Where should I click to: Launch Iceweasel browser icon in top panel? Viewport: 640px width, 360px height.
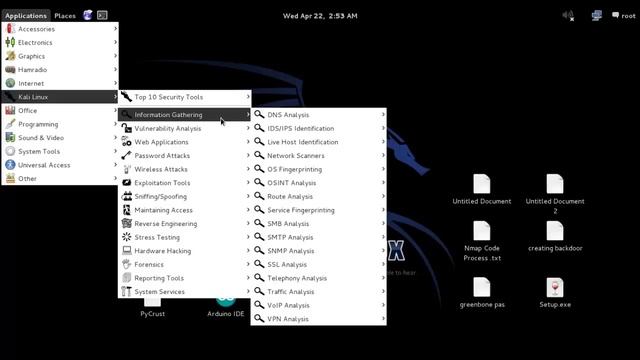[x=88, y=16]
